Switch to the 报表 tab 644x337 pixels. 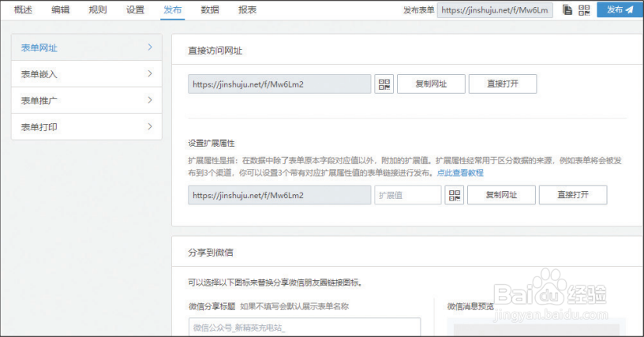coord(247,9)
